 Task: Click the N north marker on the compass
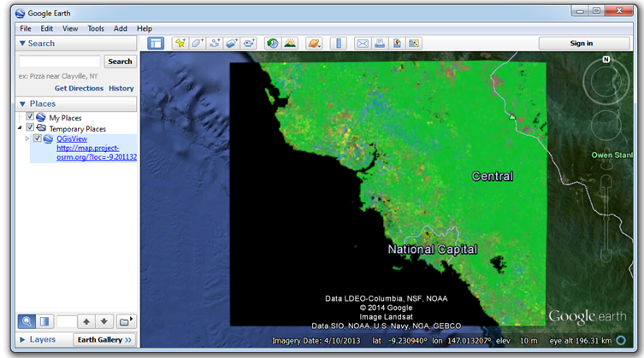(606, 59)
